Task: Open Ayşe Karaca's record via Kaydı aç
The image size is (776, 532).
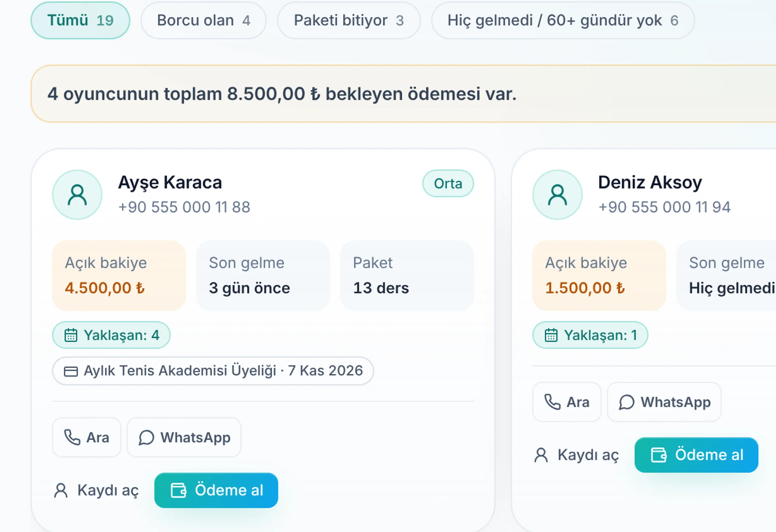Action: 96,490
